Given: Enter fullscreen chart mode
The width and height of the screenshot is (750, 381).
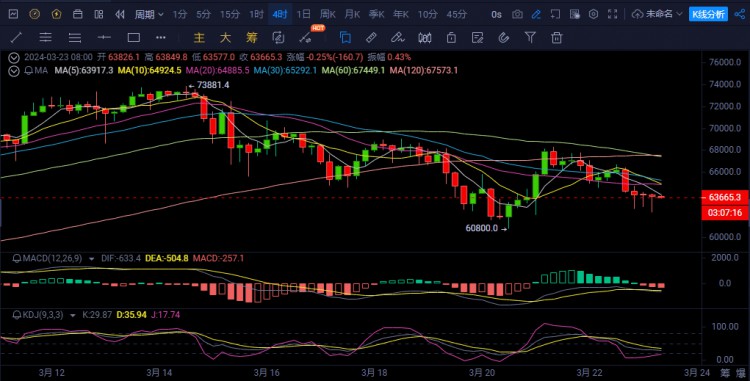Looking at the screenshot, I should click(612, 14).
